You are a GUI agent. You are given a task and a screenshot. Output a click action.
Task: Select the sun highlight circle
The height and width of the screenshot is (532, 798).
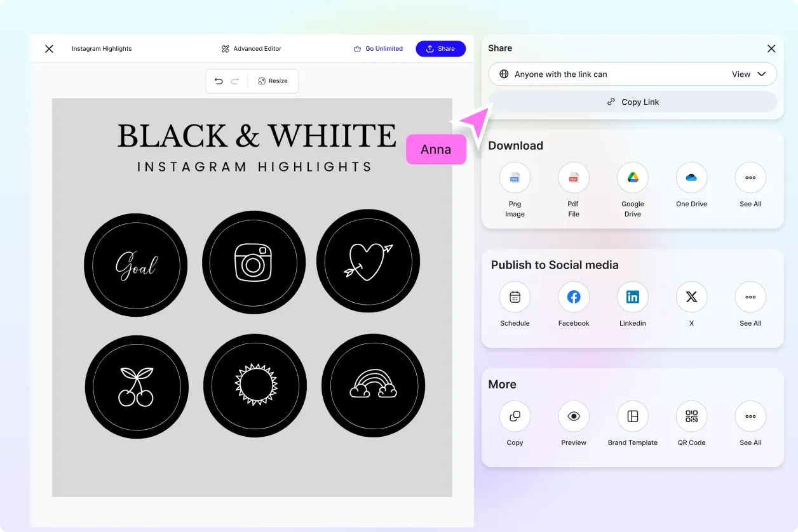coord(255,385)
